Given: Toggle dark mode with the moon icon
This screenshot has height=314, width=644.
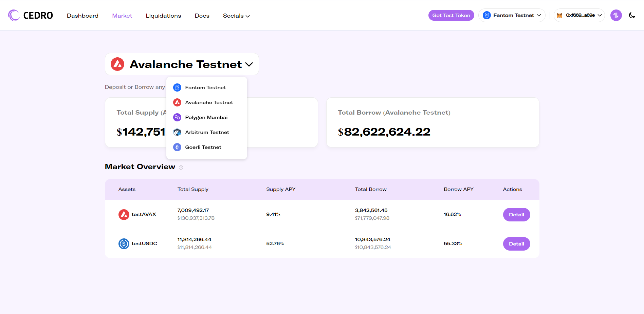Looking at the screenshot, I should click(x=632, y=15).
